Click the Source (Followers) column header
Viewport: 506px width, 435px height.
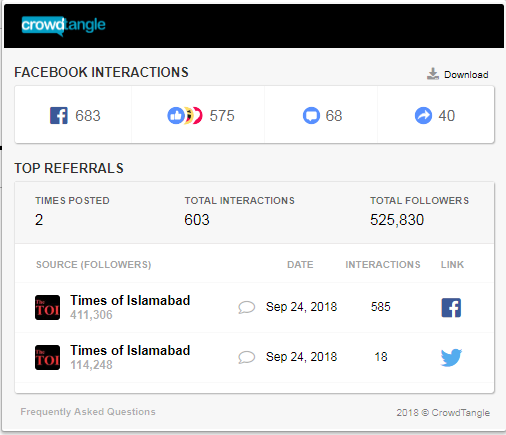93,265
